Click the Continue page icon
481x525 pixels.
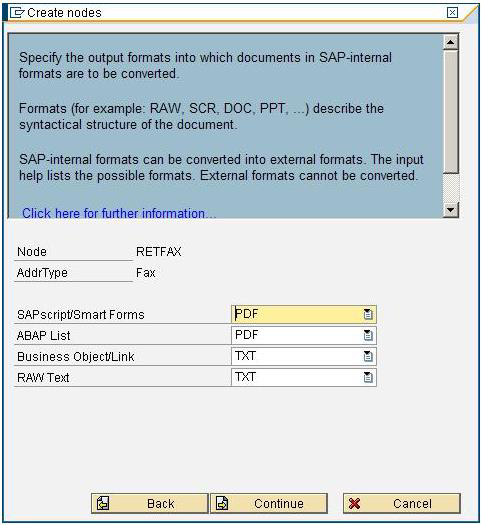[222, 503]
